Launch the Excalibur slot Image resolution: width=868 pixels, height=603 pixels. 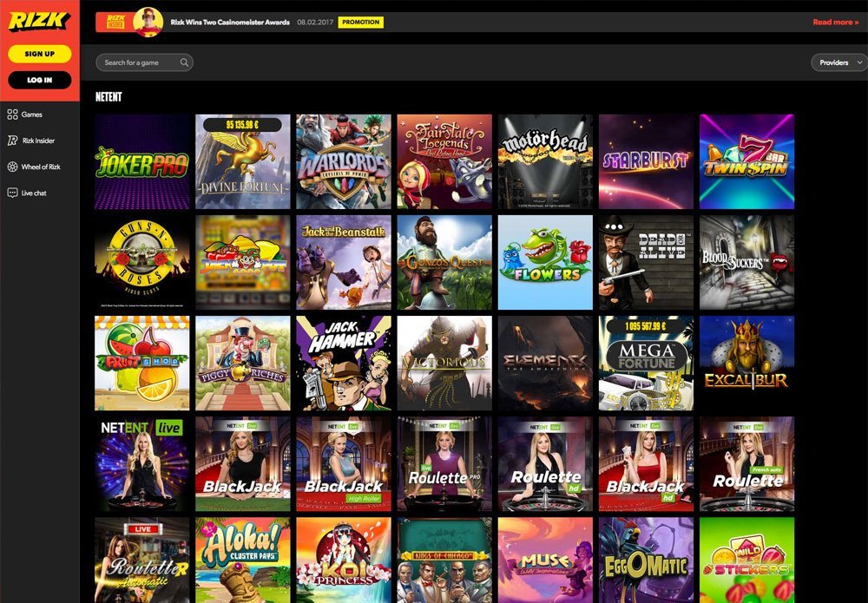[x=746, y=363]
